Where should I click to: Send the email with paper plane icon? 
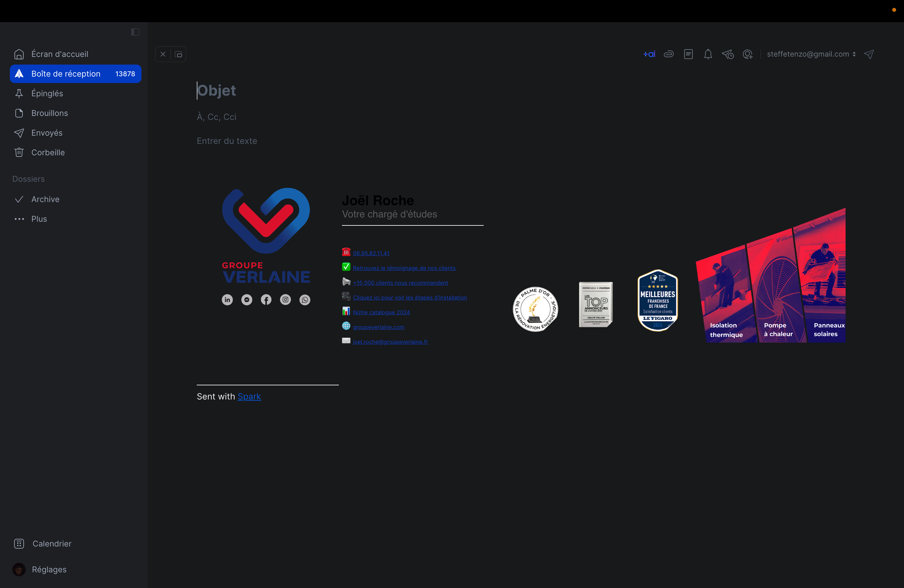(869, 54)
